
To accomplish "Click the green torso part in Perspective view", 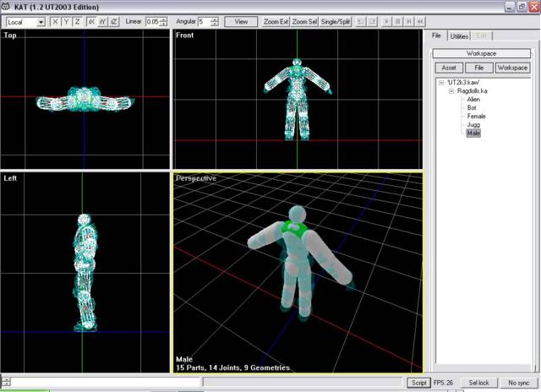I will coord(293,229).
